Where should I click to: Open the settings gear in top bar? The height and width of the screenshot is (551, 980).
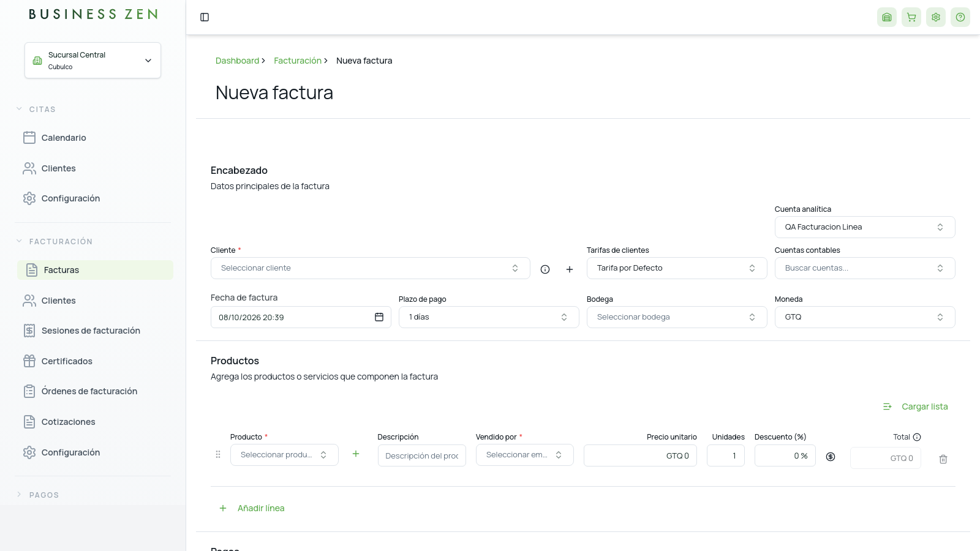pyautogui.click(x=936, y=17)
